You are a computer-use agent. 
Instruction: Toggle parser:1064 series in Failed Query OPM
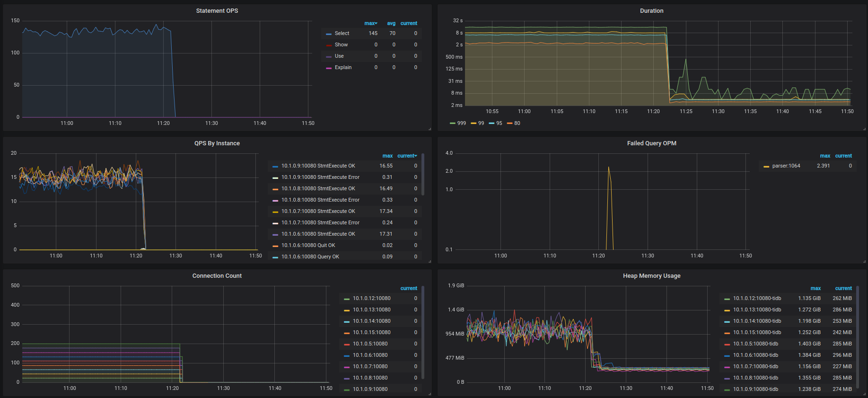786,166
